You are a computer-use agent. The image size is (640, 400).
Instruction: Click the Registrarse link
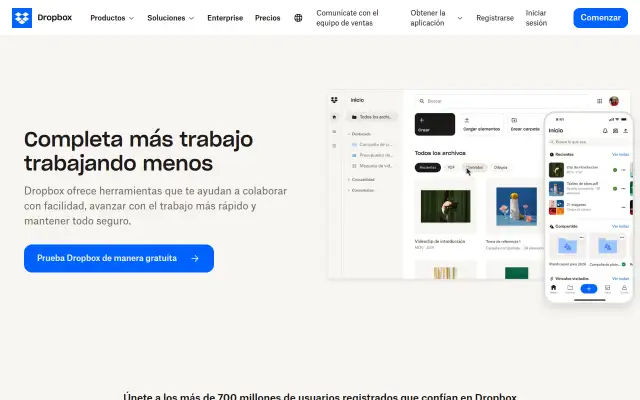point(495,18)
